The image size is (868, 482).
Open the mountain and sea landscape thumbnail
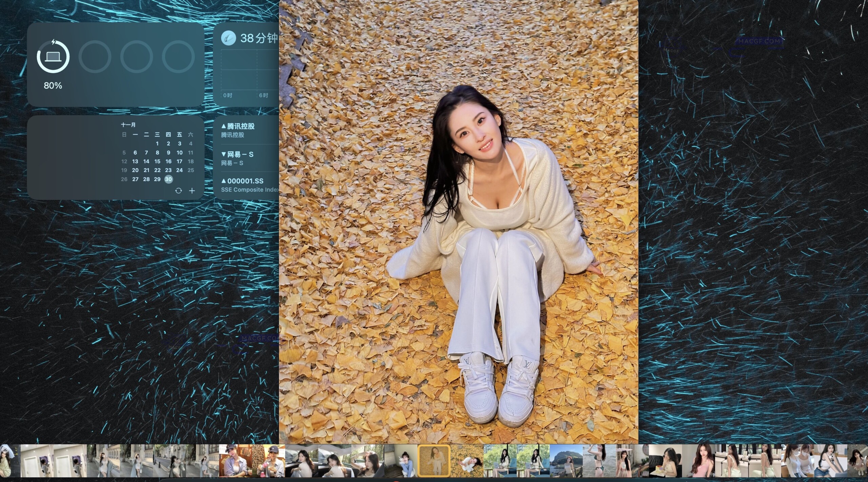tap(566, 461)
